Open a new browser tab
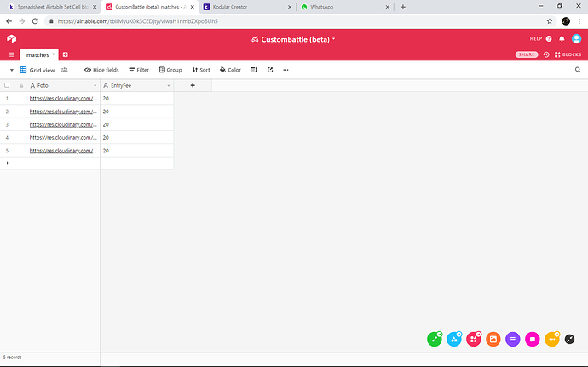This screenshot has height=367, width=588. (403, 7)
